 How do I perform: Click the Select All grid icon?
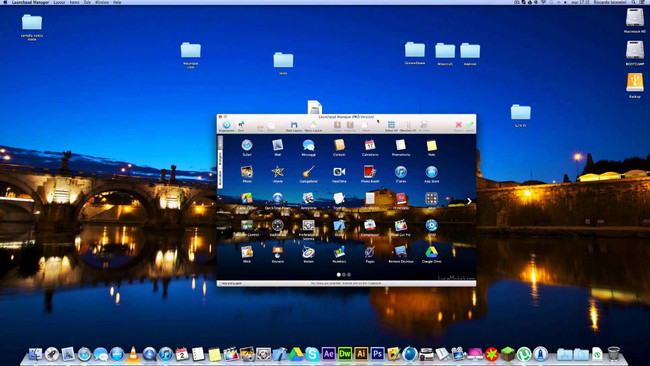tap(391, 125)
